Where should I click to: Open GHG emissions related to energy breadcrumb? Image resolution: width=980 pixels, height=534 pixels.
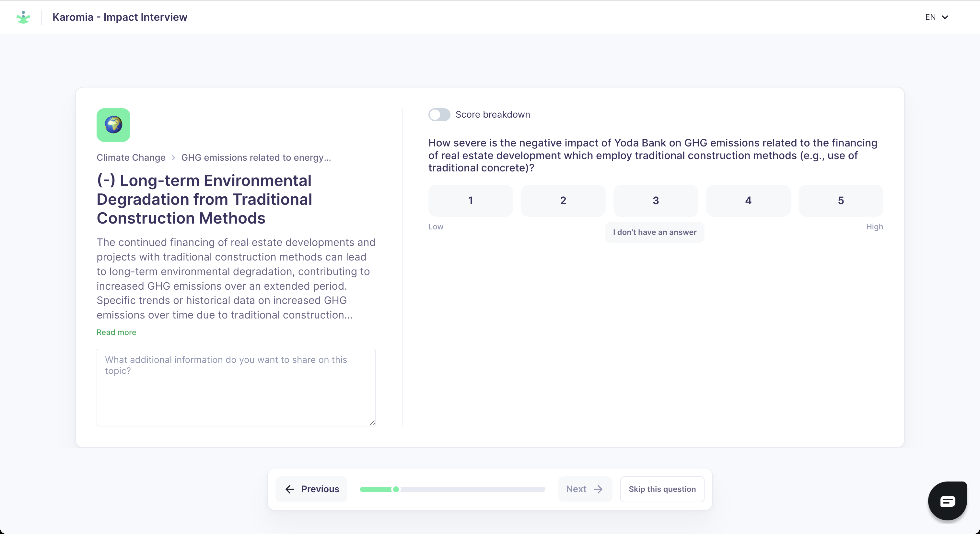pos(256,157)
